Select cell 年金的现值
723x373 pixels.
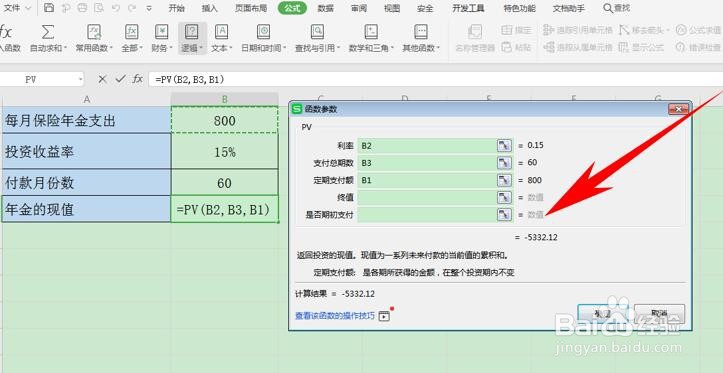tap(86, 210)
